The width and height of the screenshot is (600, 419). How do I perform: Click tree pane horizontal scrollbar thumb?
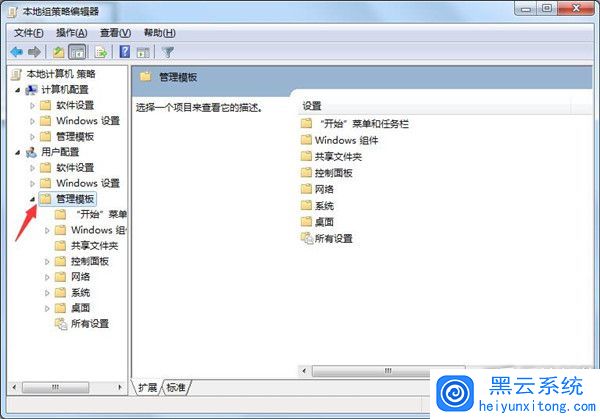pos(55,387)
